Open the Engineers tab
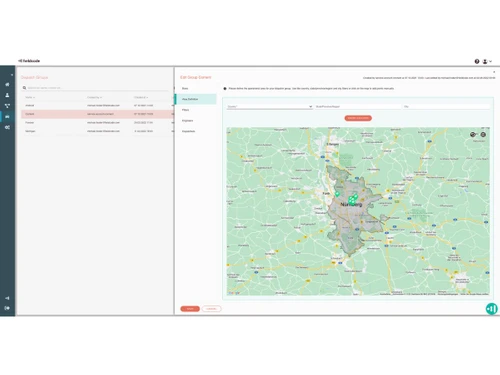 coord(196,120)
